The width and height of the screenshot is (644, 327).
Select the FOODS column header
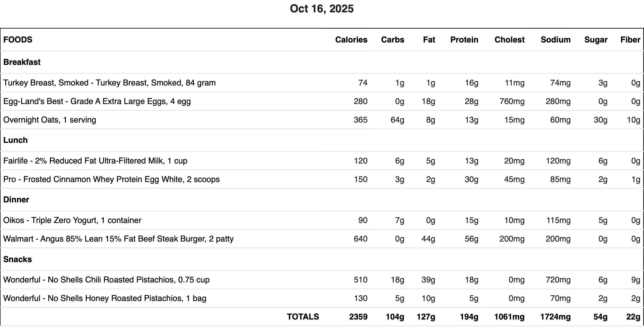(18, 40)
